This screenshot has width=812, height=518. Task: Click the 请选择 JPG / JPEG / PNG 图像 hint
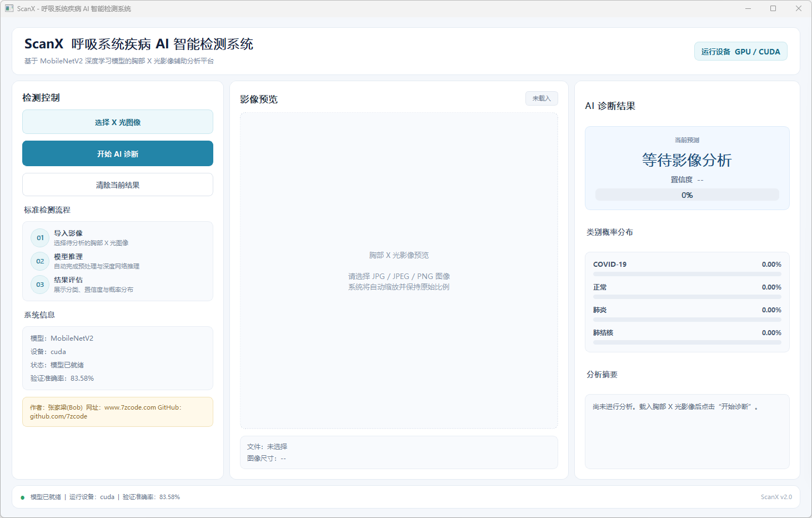399,276
